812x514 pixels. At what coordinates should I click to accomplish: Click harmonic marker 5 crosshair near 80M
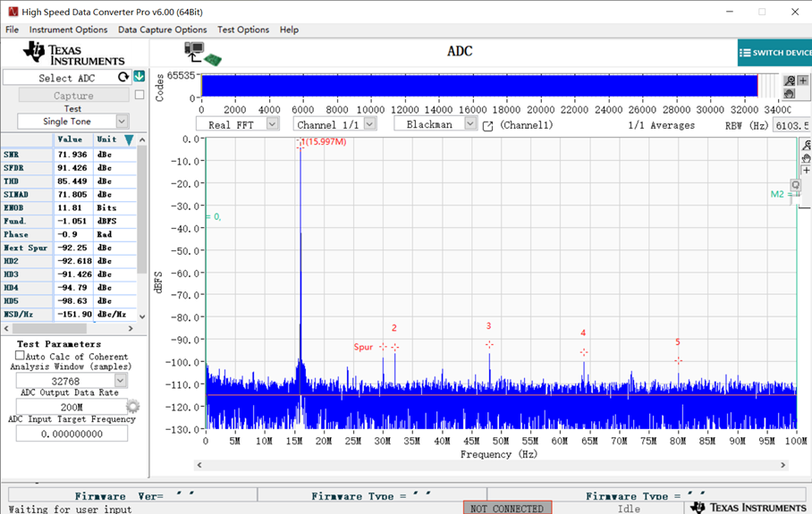(x=679, y=361)
